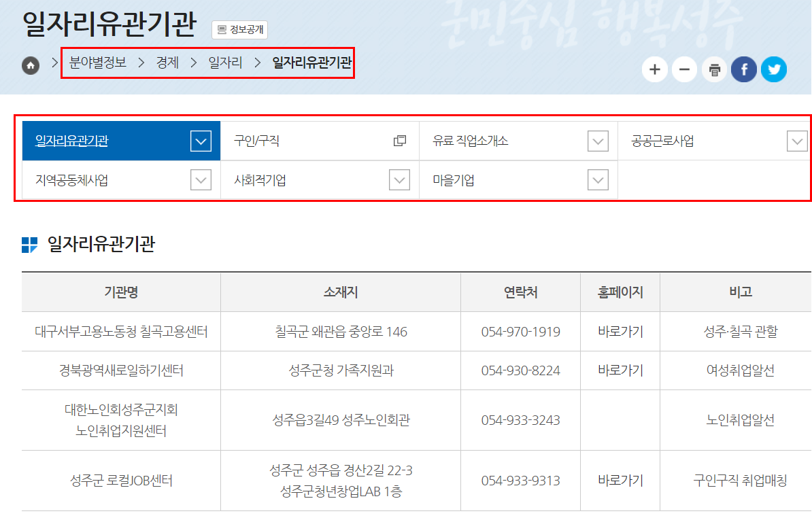Screen dimensions: 812x520
Task: Click 경북광역새로일하기센터 cell
Action: pyautogui.click(x=121, y=370)
